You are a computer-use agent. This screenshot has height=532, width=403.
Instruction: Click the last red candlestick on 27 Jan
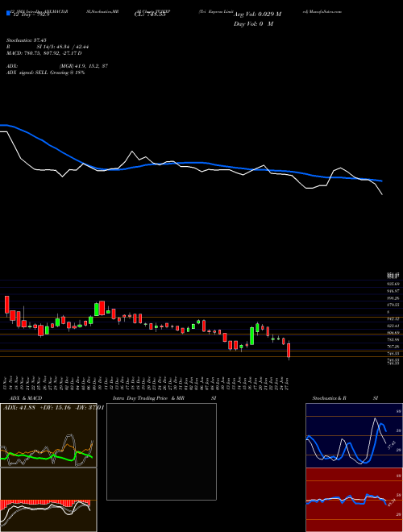pos(289,351)
